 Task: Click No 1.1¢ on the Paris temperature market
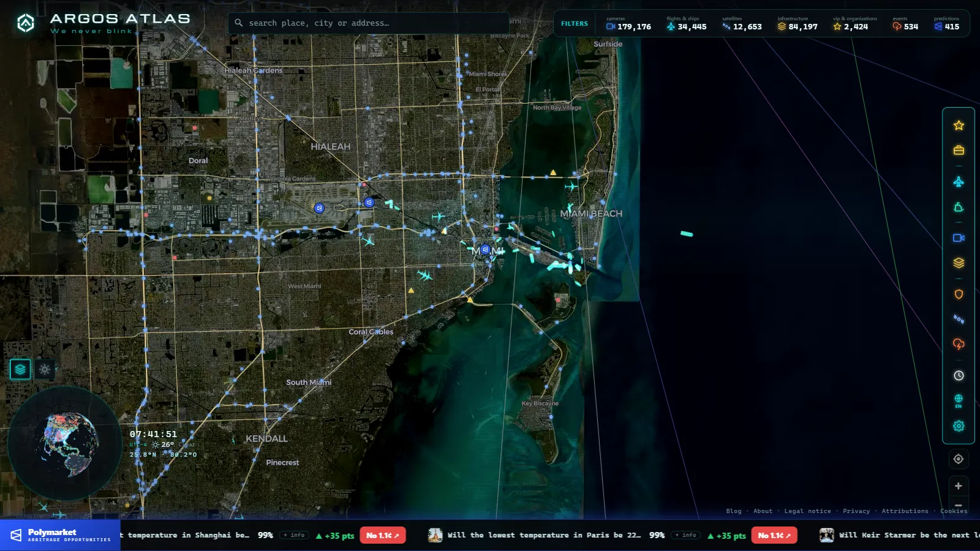pos(774,535)
